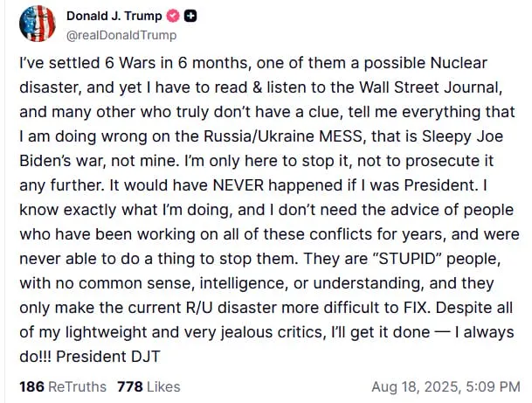The height and width of the screenshot is (403, 532).
Task: Click the number 186 in the ReTruths counter
Action: (32, 386)
